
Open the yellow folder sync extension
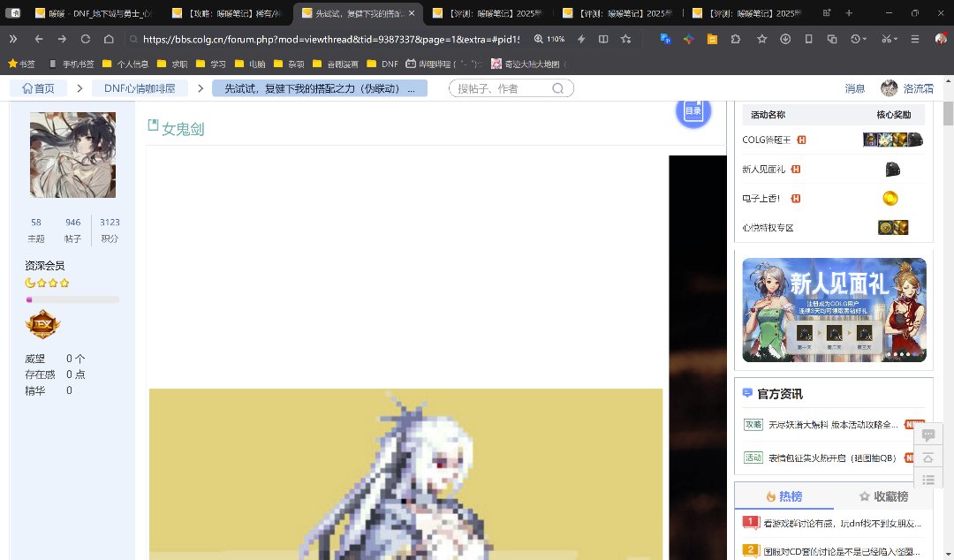(712, 39)
